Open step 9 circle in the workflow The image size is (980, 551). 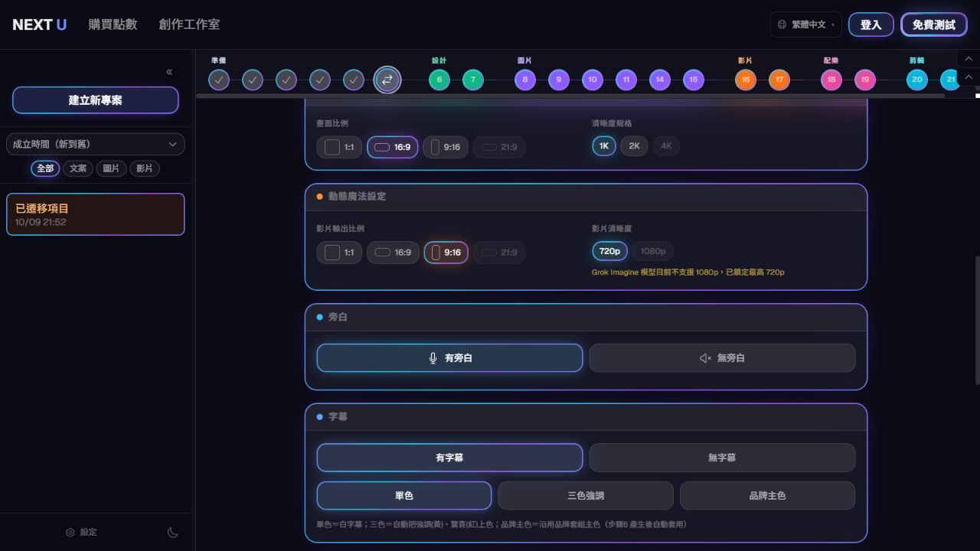coord(559,80)
